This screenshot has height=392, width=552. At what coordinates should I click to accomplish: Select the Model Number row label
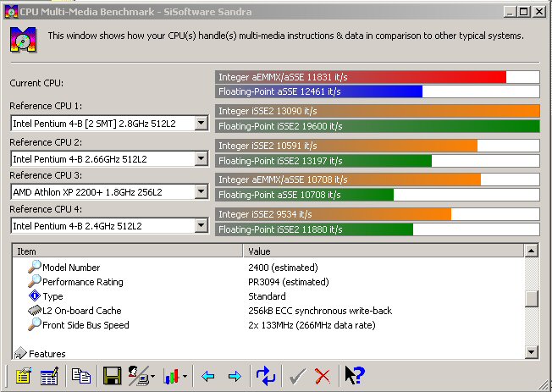click(x=71, y=268)
